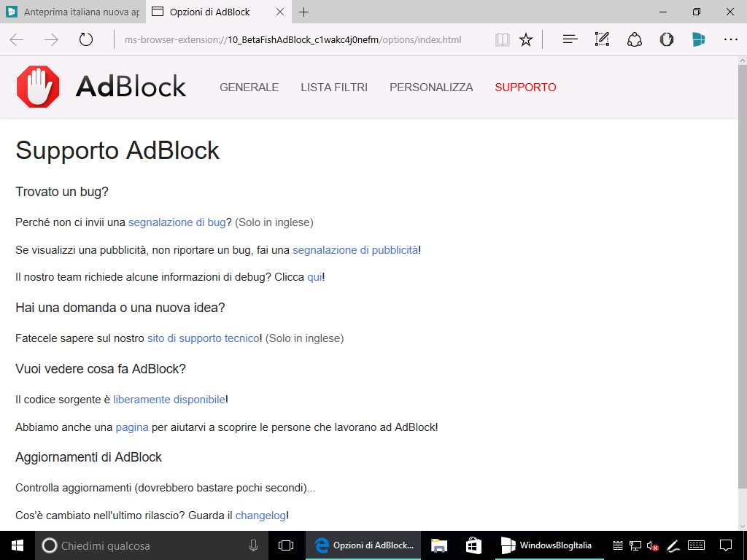Click the network icon in system tray
Screen dimensions: 747x560
pos(635,545)
